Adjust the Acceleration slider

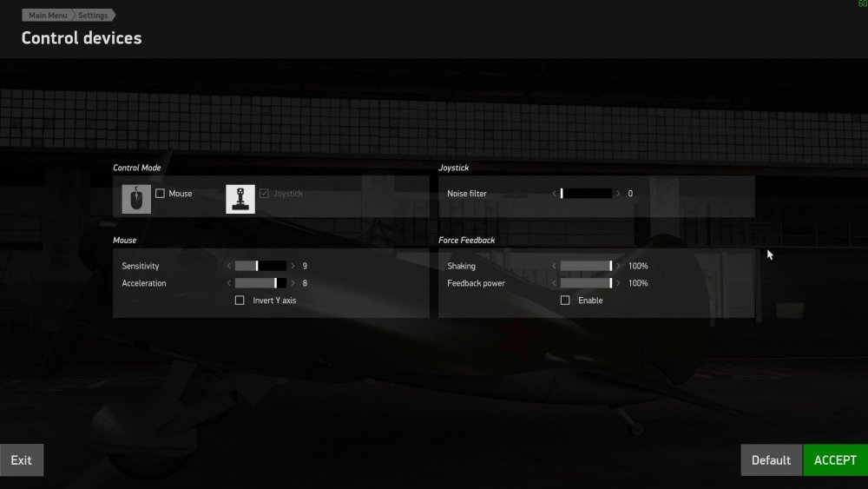[260, 283]
